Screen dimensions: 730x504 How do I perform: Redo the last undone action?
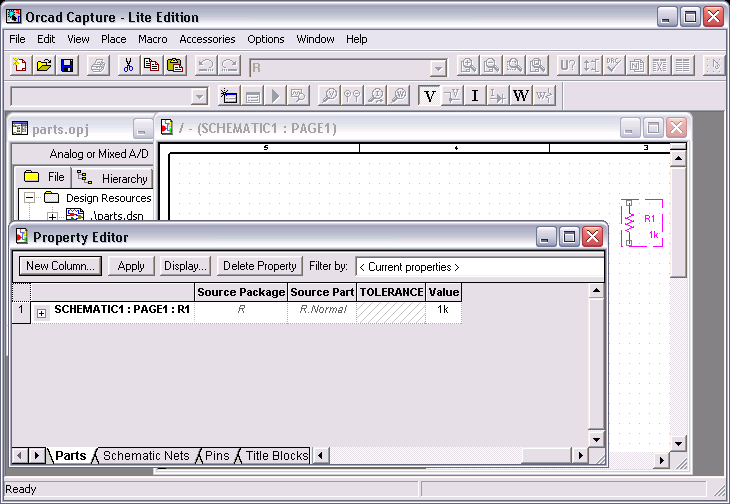click(x=229, y=66)
